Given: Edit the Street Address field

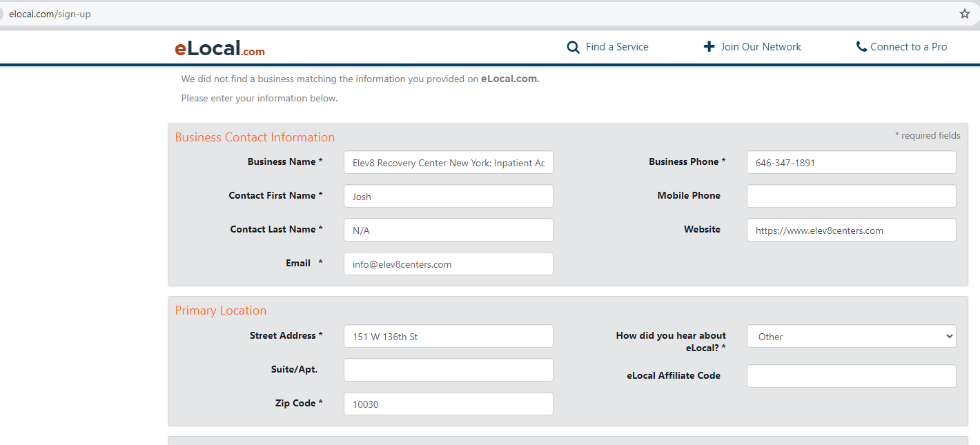Looking at the screenshot, I should click(x=449, y=336).
